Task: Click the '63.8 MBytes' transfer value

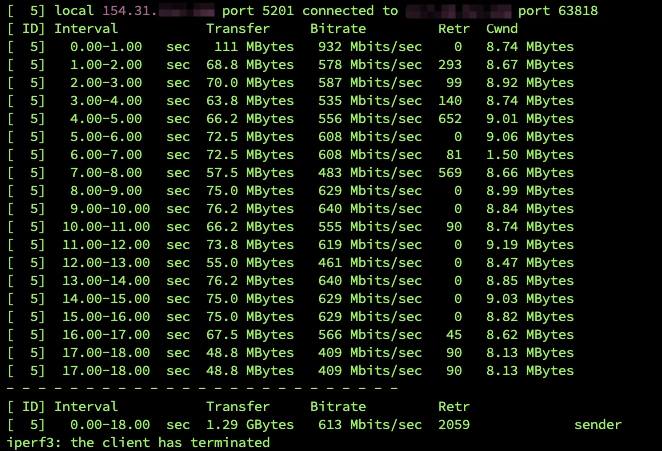Action: (x=250, y=101)
